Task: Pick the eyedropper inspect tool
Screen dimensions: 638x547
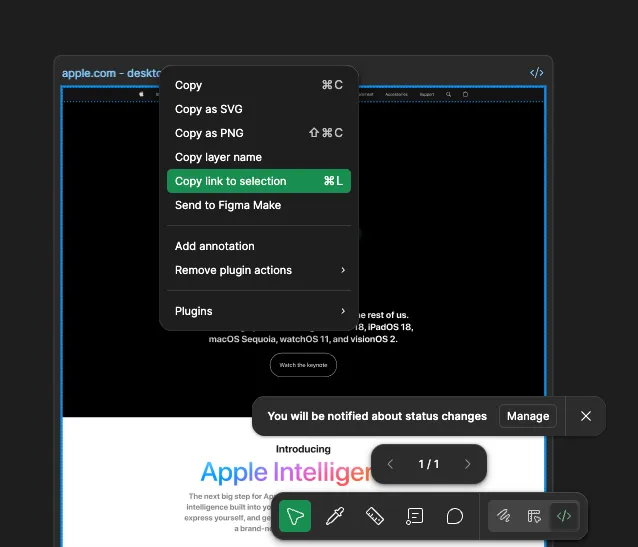Action: [x=335, y=516]
